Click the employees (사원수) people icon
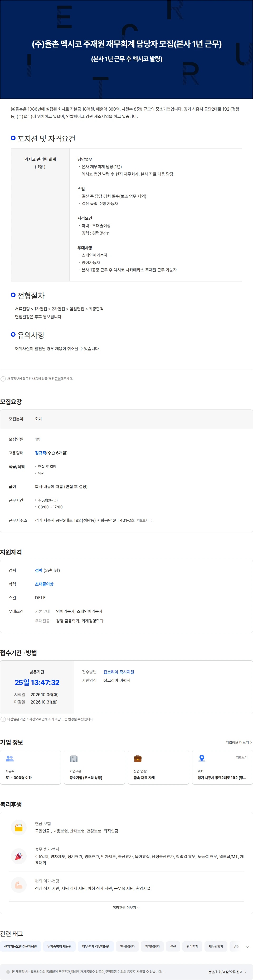Screen dimensions: 253x980 pos(10,758)
